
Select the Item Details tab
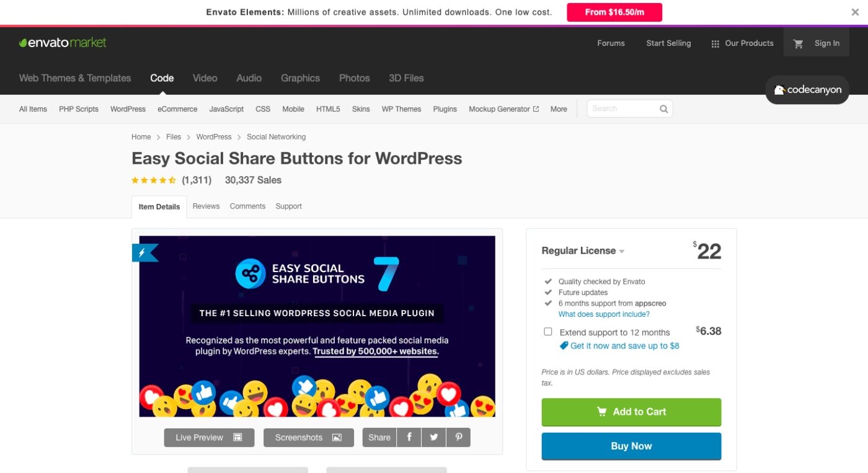coord(159,207)
